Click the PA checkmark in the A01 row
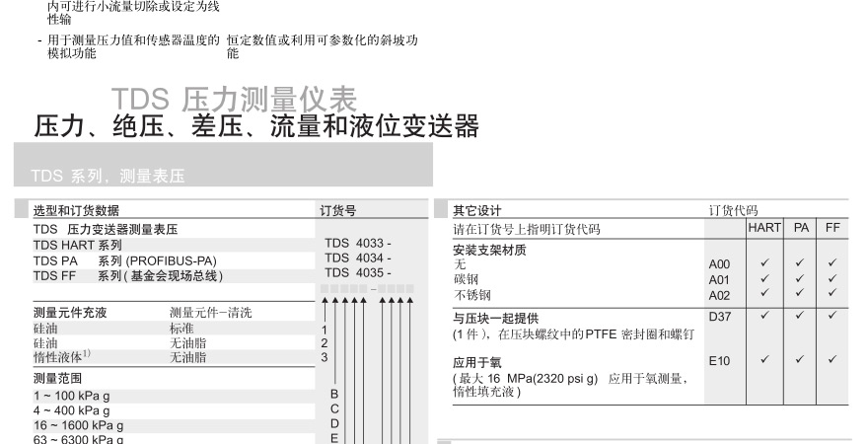The height and width of the screenshot is (444, 868). coord(799,278)
